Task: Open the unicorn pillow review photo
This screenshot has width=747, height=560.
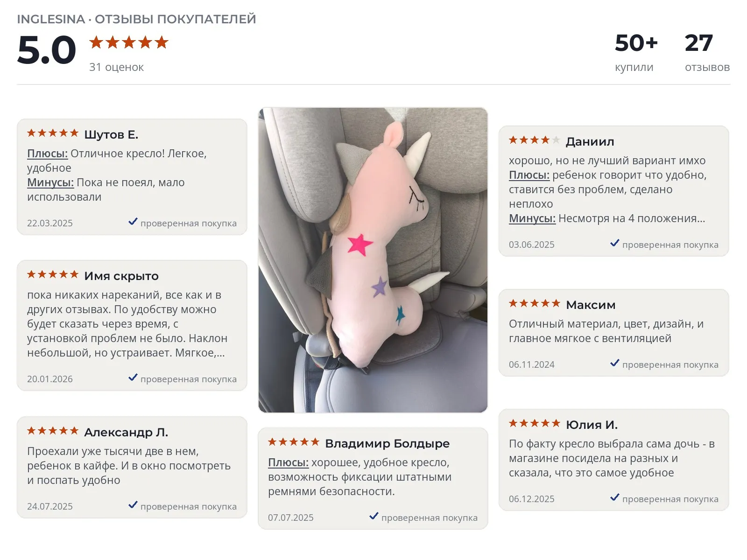Action: [373, 260]
